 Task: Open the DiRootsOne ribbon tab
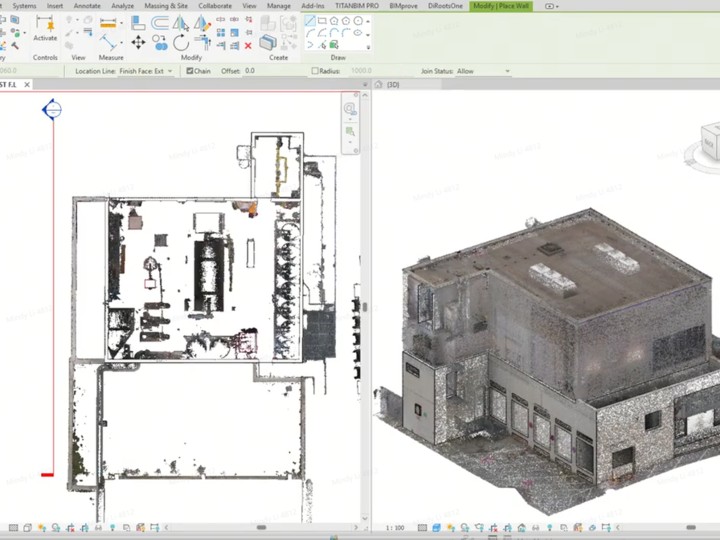tap(445, 6)
